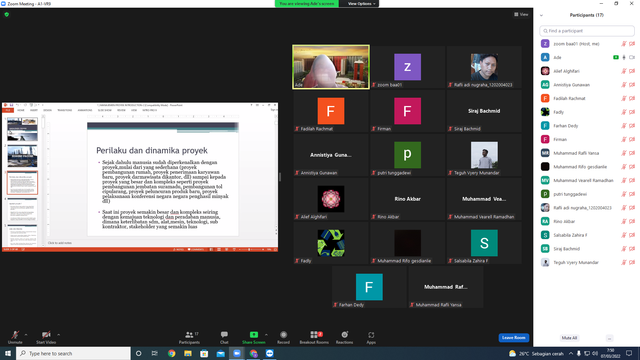Open the Participants panel icon in toolbar
640x360 pixels.
[189, 337]
